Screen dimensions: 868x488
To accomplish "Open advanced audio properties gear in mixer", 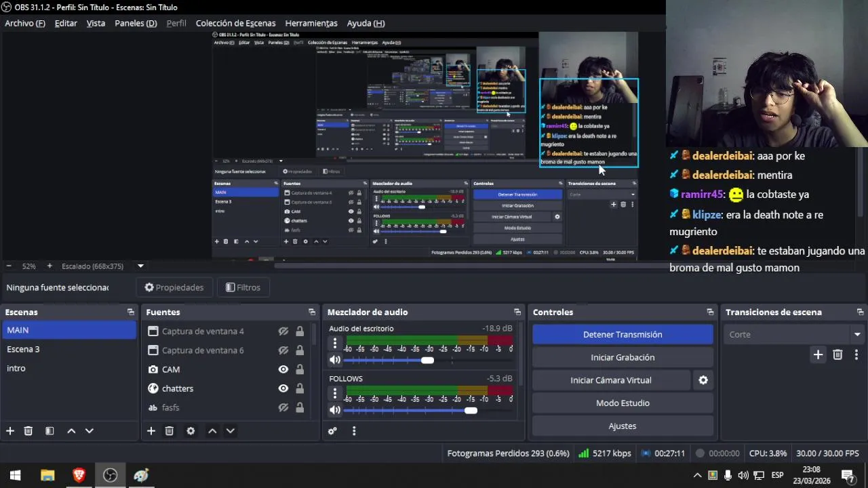I will [332, 431].
